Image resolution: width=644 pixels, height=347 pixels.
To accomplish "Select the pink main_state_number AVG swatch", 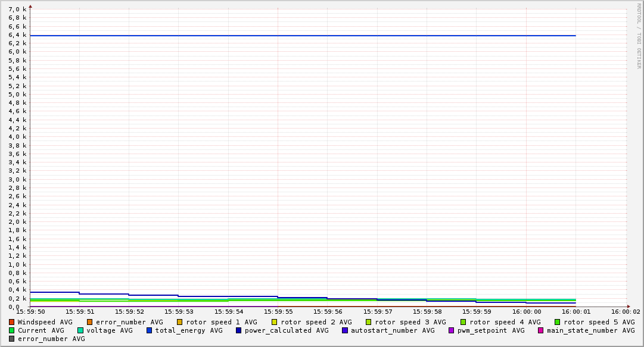I will [541, 330].
